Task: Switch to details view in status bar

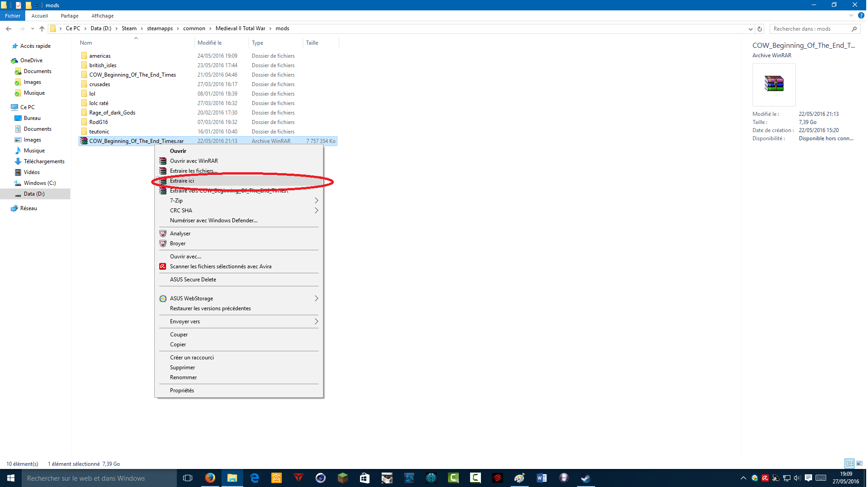Action: coord(850,464)
